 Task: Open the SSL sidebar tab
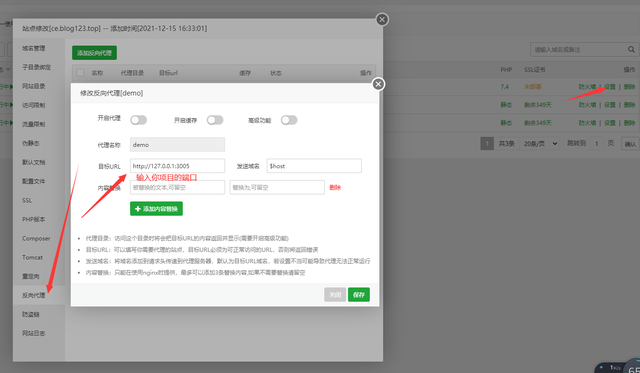coord(27,200)
